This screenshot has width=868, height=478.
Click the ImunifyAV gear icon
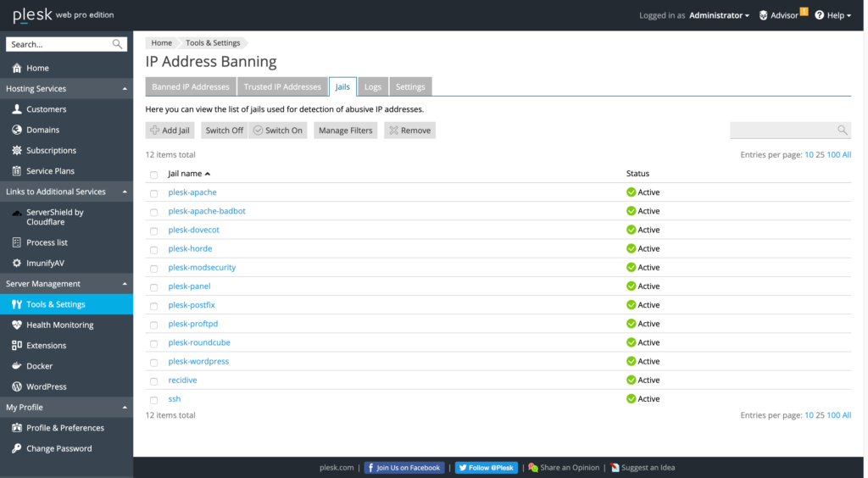17,263
